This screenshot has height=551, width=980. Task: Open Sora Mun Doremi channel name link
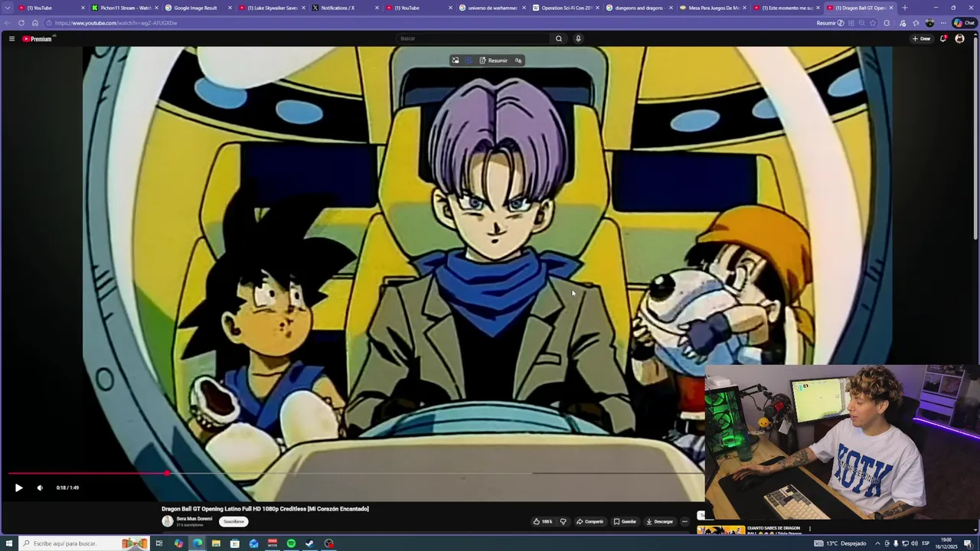[x=194, y=519]
